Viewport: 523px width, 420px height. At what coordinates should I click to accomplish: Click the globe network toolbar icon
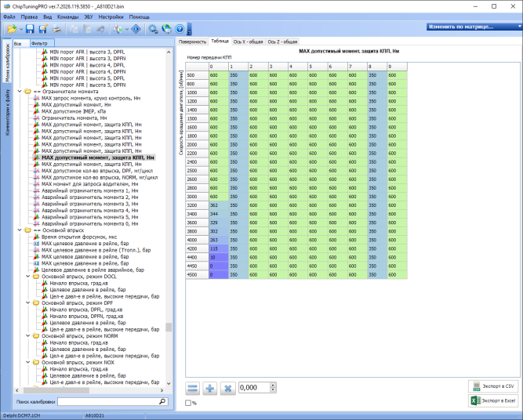166,29
